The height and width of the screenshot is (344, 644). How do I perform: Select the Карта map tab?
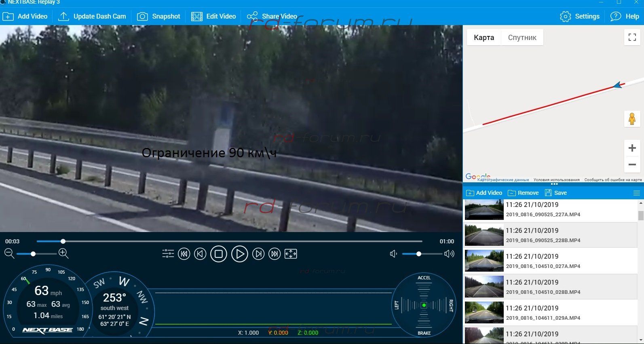point(484,38)
